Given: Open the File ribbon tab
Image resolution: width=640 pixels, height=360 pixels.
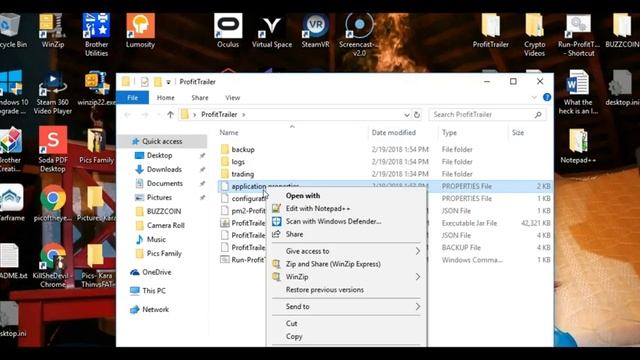Looking at the screenshot, I should 132,98.
